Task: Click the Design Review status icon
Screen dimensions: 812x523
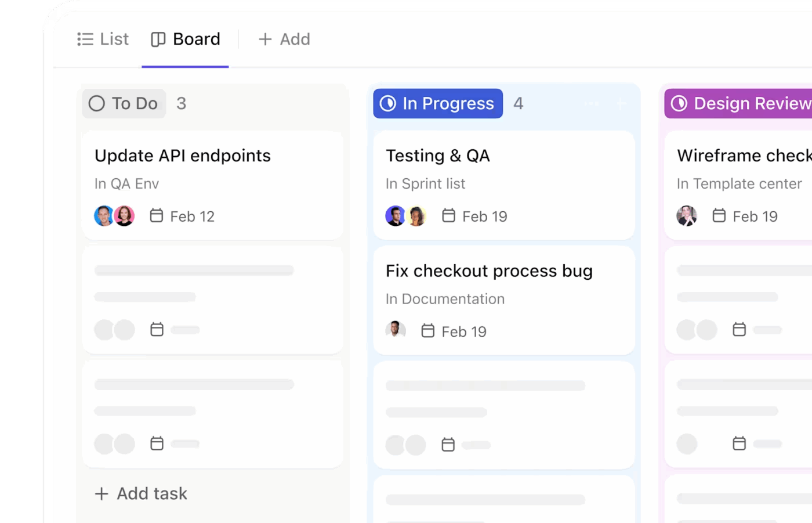Action: point(680,103)
